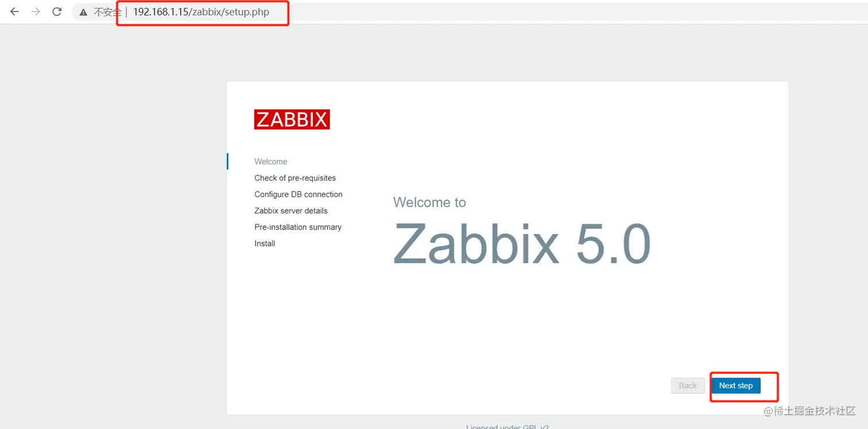Click the browser forward arrow
Screen dimensions: 868x429
pos(36,11)
